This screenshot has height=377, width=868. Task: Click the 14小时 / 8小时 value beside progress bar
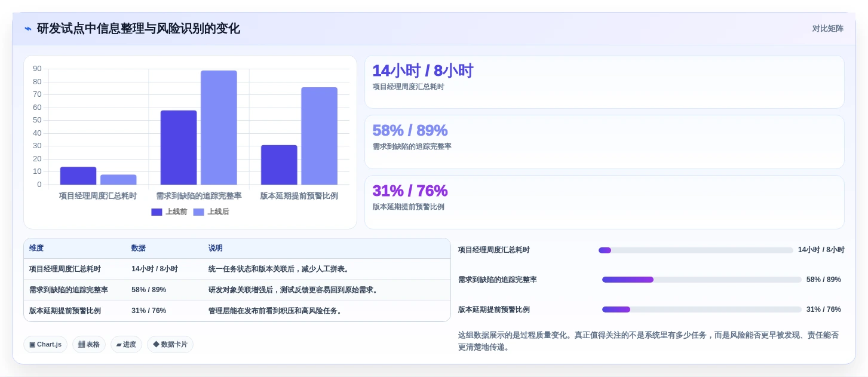tap(821, 250)
